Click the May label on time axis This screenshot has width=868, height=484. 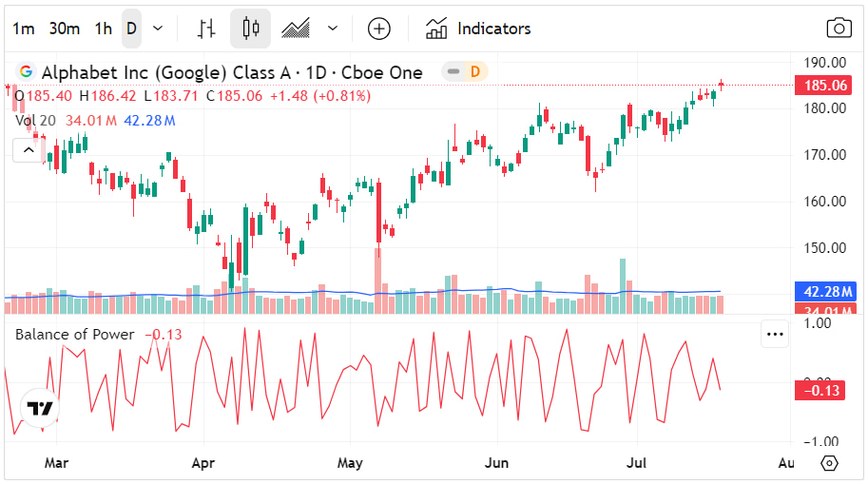click(x=350, y=462)
